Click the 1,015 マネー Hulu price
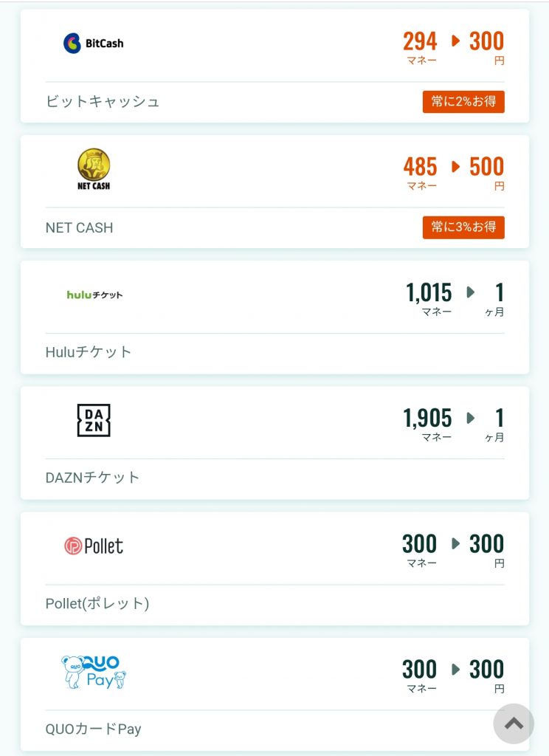Screen dimensions: 549x756 [x=429, y=299]
